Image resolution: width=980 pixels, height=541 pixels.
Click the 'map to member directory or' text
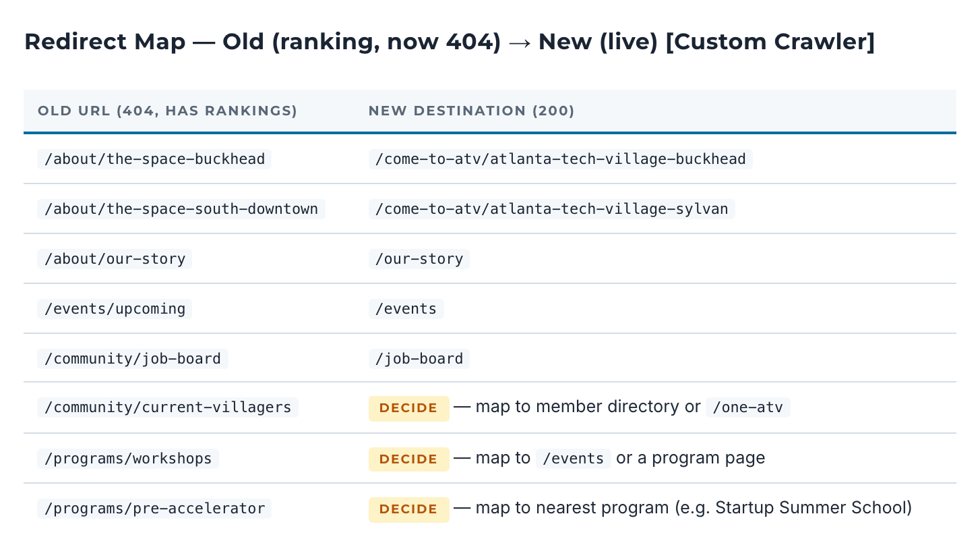pos(588,407)
